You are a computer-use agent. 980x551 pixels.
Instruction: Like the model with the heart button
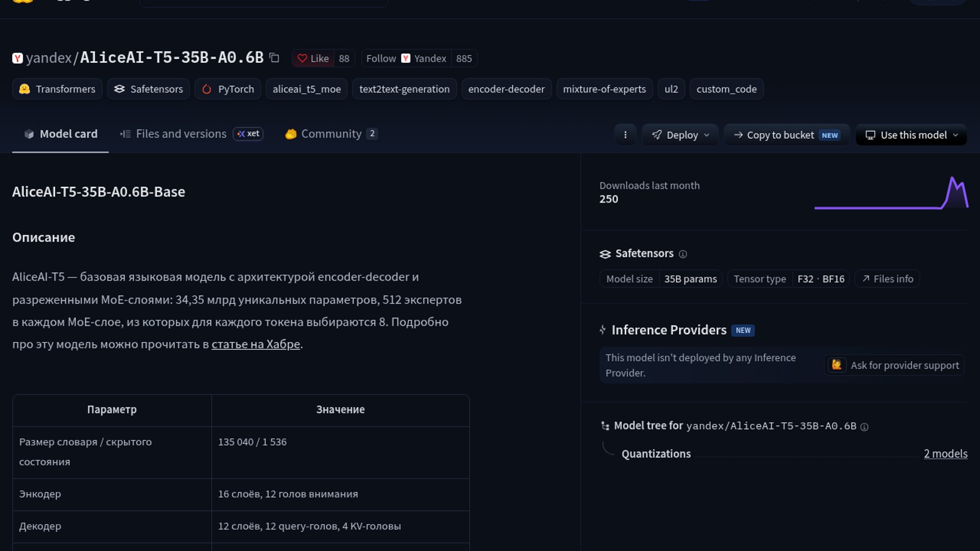(313, 58)
